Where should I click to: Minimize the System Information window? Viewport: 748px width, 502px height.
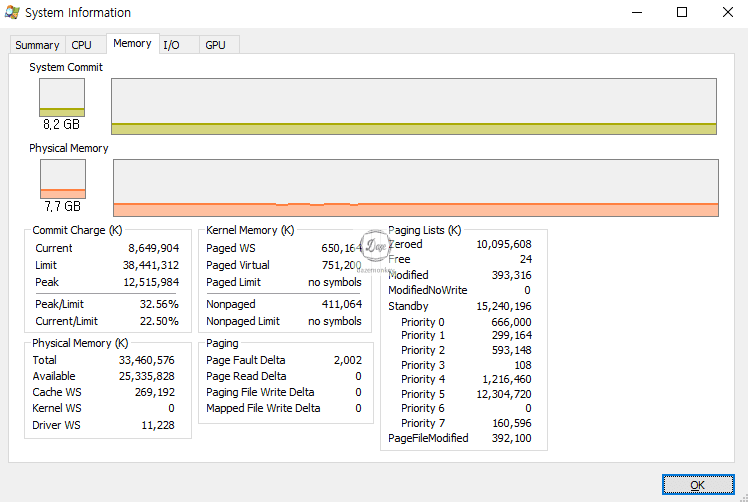637,12
